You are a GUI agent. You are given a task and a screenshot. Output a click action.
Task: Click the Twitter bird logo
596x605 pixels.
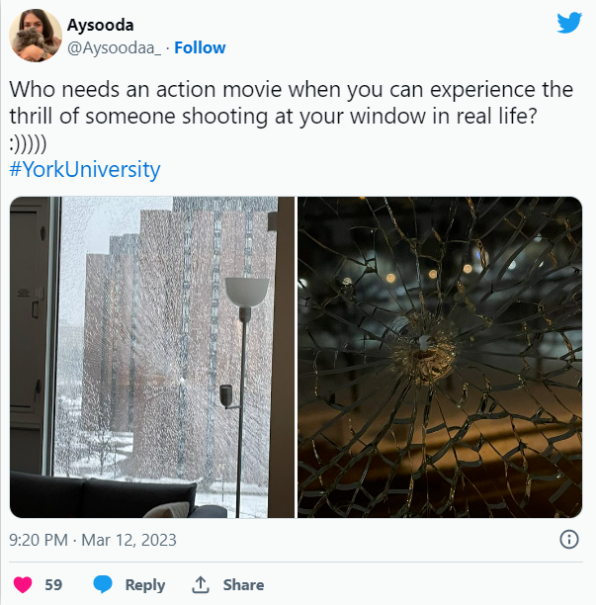[x=569, y=23]
